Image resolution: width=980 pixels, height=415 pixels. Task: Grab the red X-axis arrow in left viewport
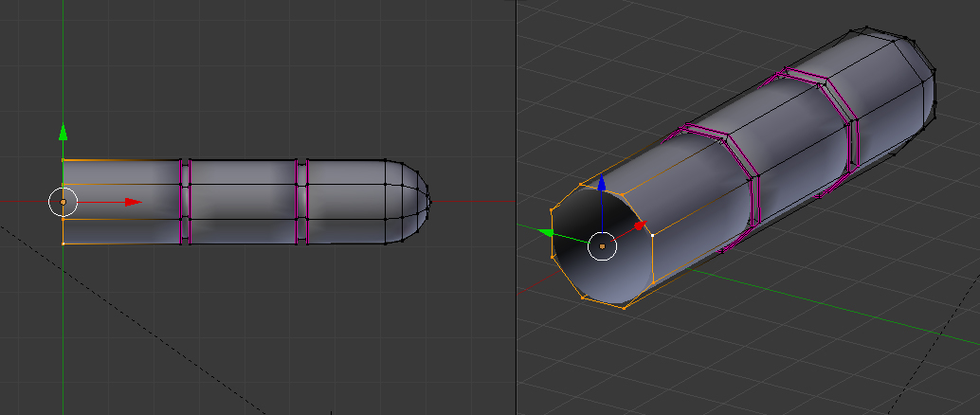[133, 202]
